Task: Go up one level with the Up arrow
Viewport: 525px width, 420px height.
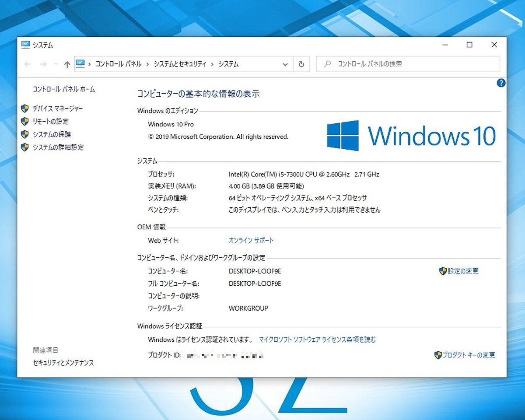Action: pos(67,64)
